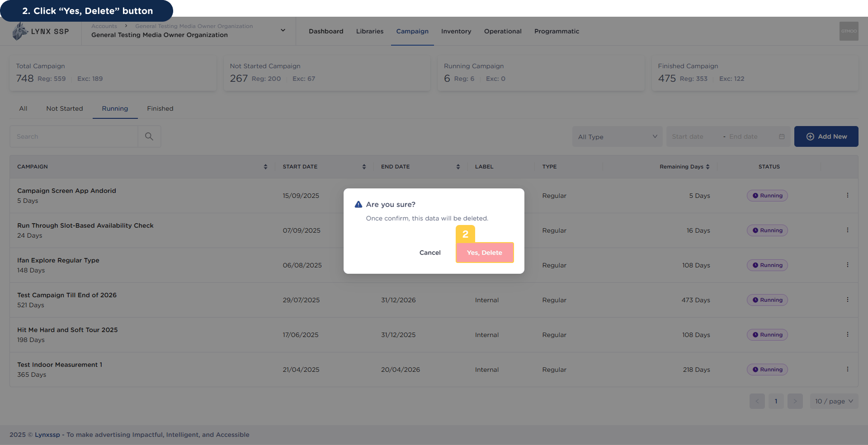Open the Libraries menu
This screenshot has height=445, width=868.
coord(370,31)
